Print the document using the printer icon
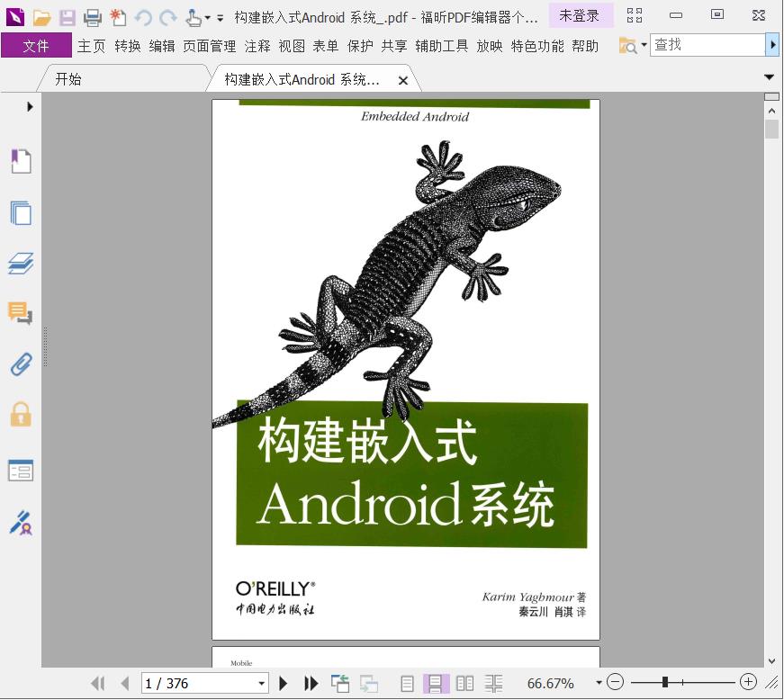Image resolution: width=784 pixels, height=700 pixels. [93, 18]
